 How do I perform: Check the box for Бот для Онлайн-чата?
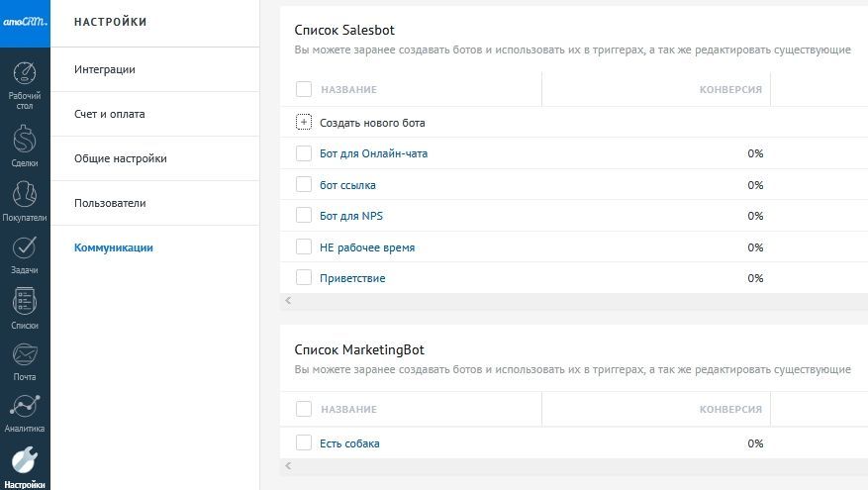tap(304, 153)
